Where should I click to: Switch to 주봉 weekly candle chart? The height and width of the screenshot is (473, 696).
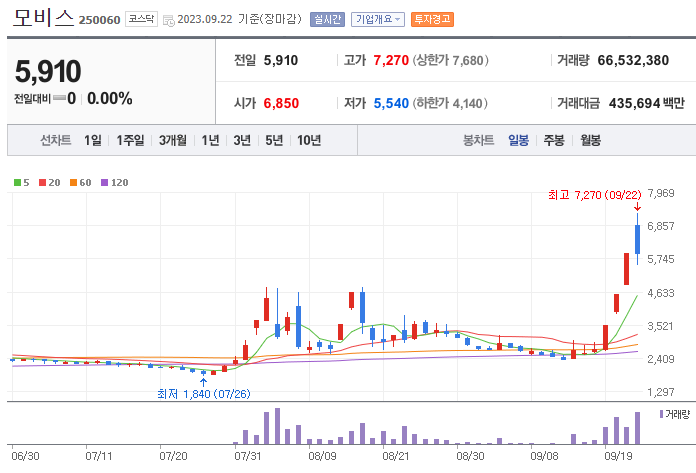click(554, 140)
